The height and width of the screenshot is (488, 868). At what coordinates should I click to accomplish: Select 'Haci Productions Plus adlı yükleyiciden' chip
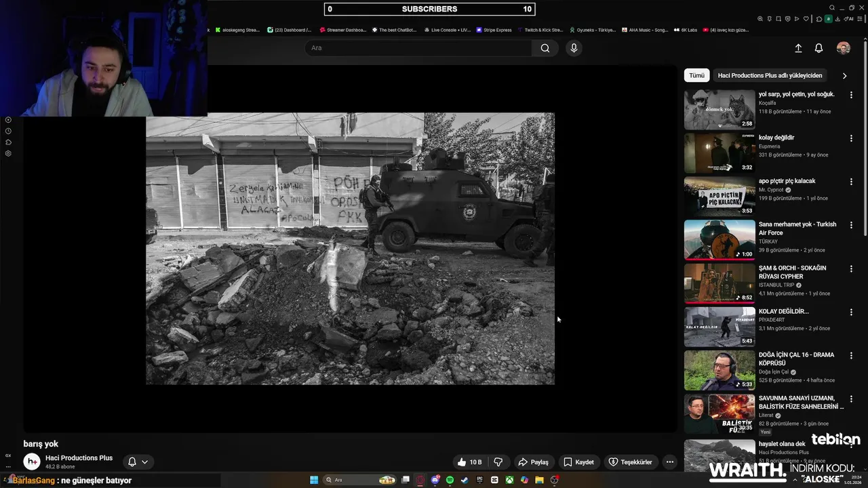tap(770, 75)
